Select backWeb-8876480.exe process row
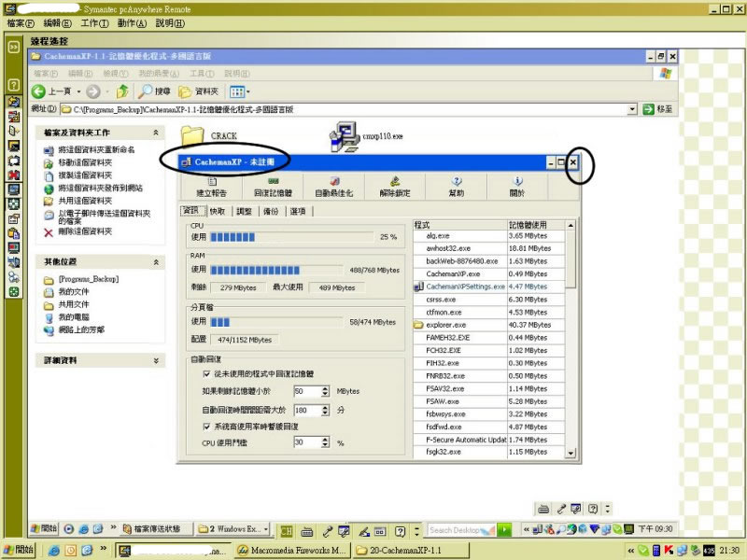 (x=488, y=261)
